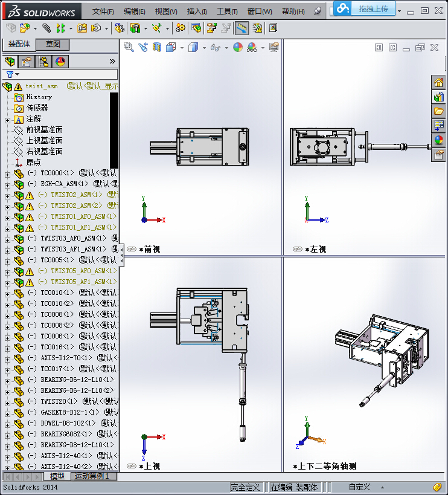448x495 pixels.
Task: Click the Apply Scene icon
Action: (x=252, y=47)
